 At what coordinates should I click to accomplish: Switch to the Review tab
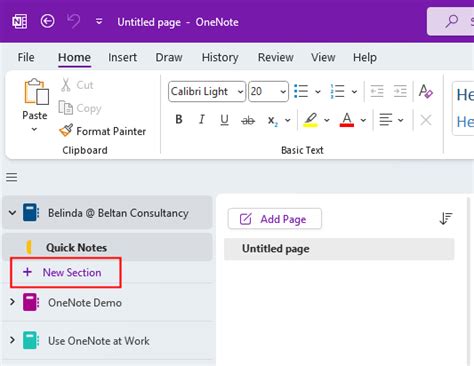tap(276, 57)
